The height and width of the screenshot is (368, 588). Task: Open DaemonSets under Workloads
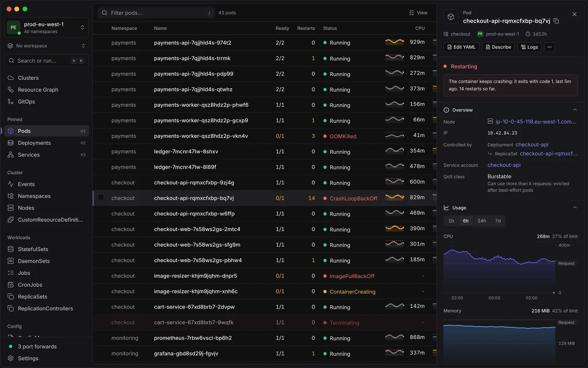[46, 261]
